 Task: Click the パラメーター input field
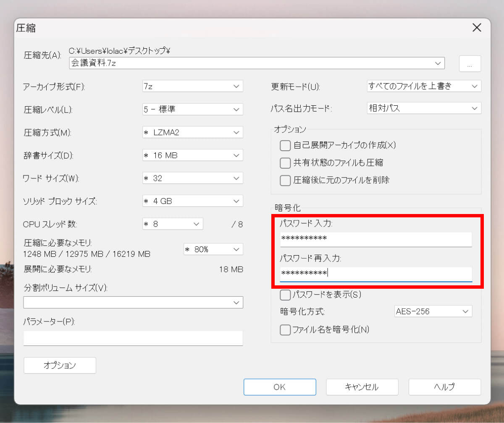pos(133,338)
